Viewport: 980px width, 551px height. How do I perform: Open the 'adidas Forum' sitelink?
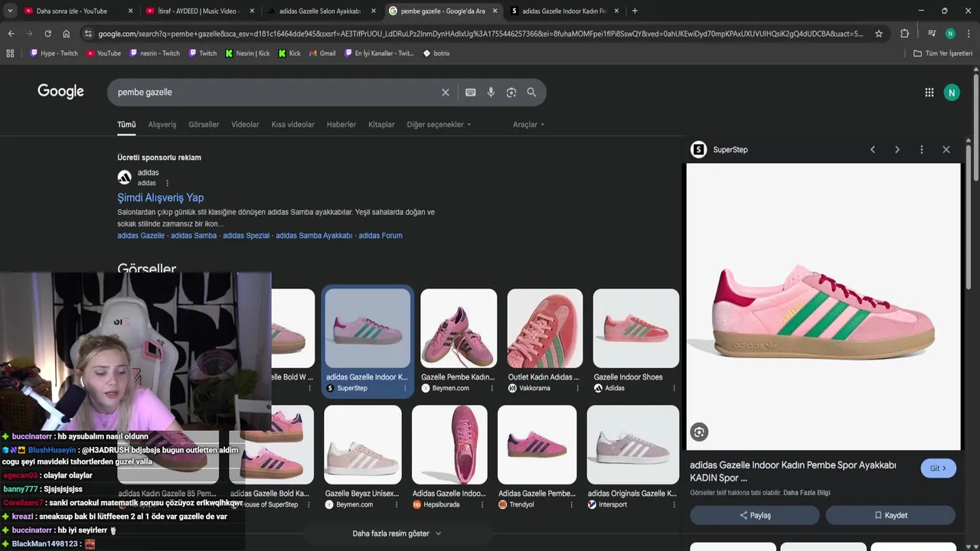point(381,236)
